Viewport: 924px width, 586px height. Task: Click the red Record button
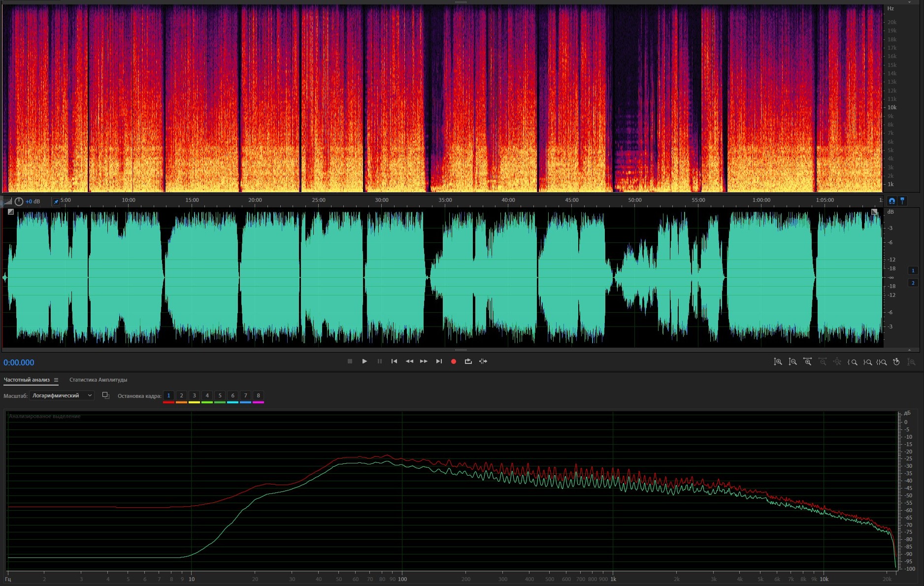(454, 361)
